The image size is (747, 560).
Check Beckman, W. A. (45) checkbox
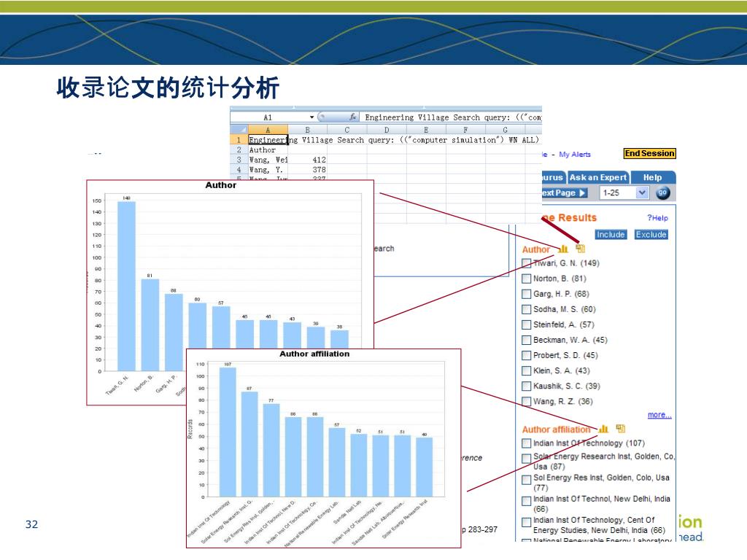(527, 340)
